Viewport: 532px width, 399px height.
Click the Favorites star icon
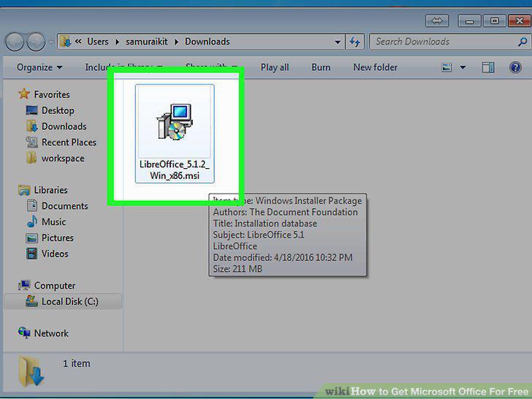tap(24, 94)
